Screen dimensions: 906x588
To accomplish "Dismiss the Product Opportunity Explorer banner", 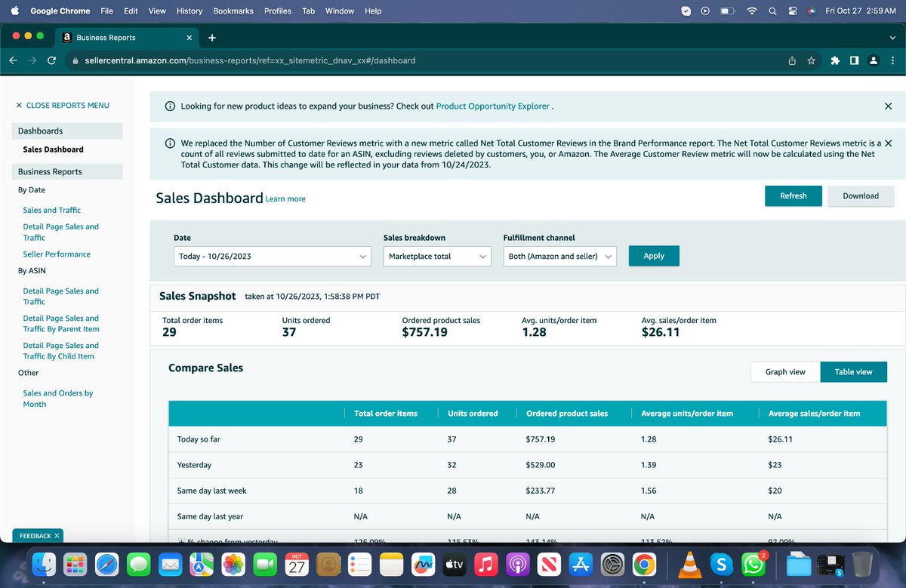I will (888, 106).
